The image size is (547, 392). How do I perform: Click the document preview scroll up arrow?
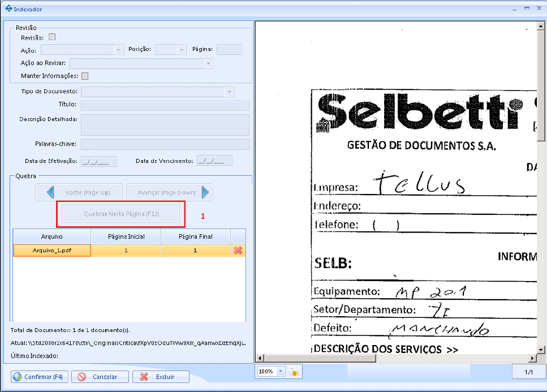[541, 26]
